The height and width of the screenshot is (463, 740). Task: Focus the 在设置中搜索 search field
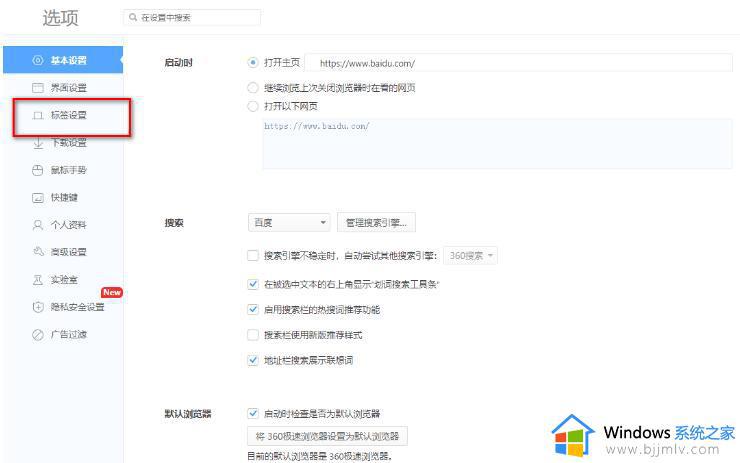192,17
